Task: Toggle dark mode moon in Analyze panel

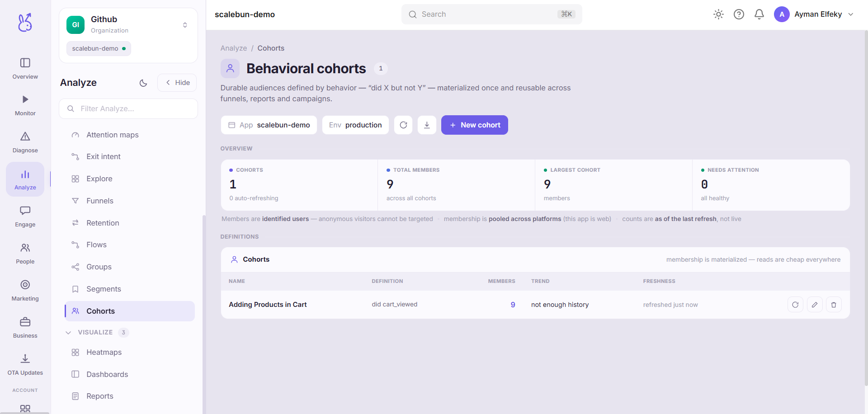Action: click(x=143, y=83)
